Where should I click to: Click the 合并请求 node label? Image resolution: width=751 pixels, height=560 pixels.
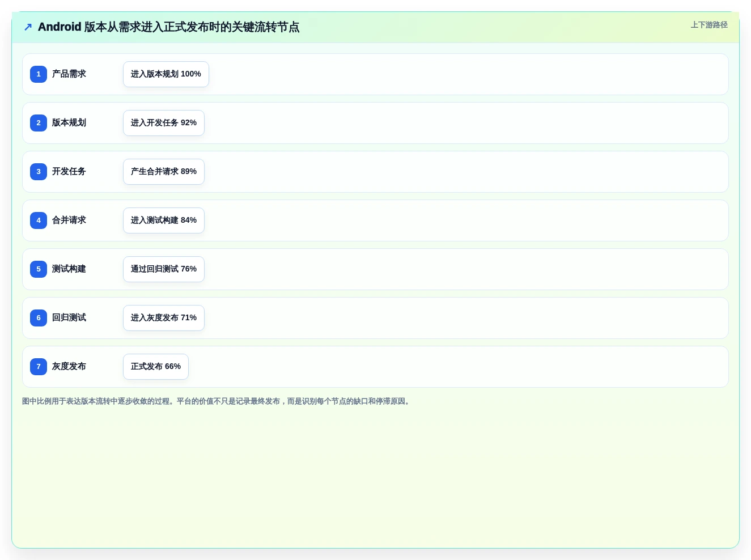pyautogui.click(x=69, y=220)
